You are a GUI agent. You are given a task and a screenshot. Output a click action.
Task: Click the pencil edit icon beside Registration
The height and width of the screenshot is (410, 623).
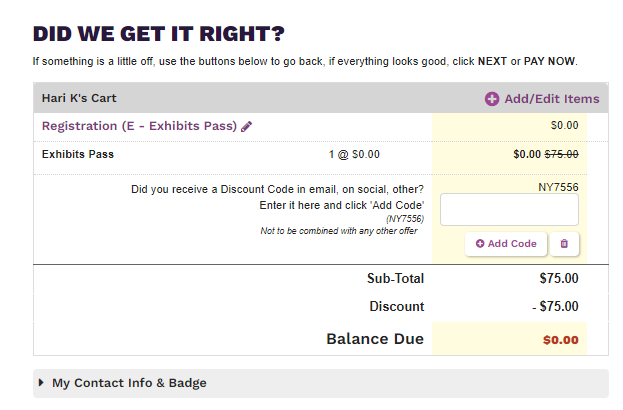pyautogui.click(x=247, y=127)
